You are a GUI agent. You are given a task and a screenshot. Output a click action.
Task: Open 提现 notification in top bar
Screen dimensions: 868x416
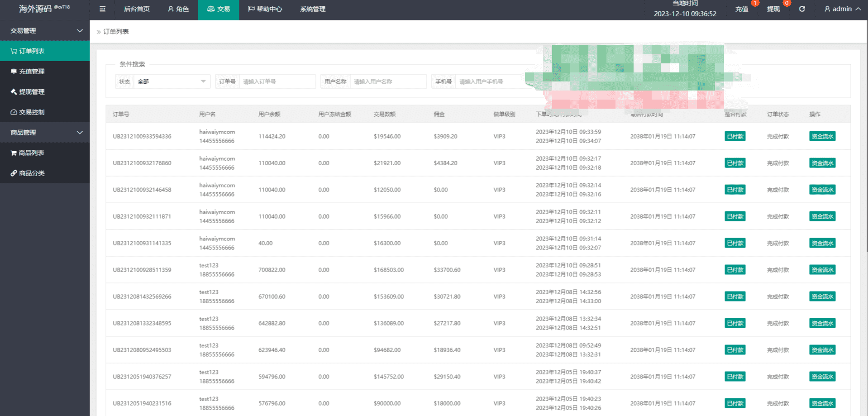tap(773, 9)
